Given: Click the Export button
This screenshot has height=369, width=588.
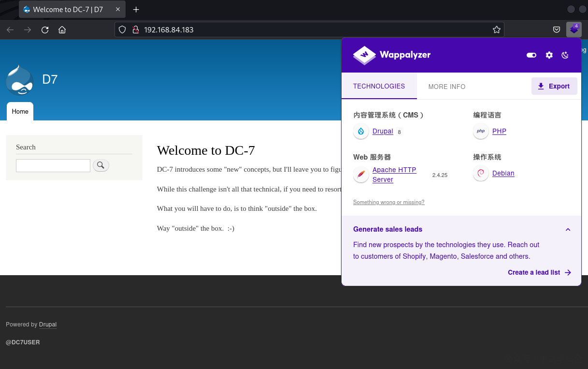Looking at the screenshot, I should point(554,86).
